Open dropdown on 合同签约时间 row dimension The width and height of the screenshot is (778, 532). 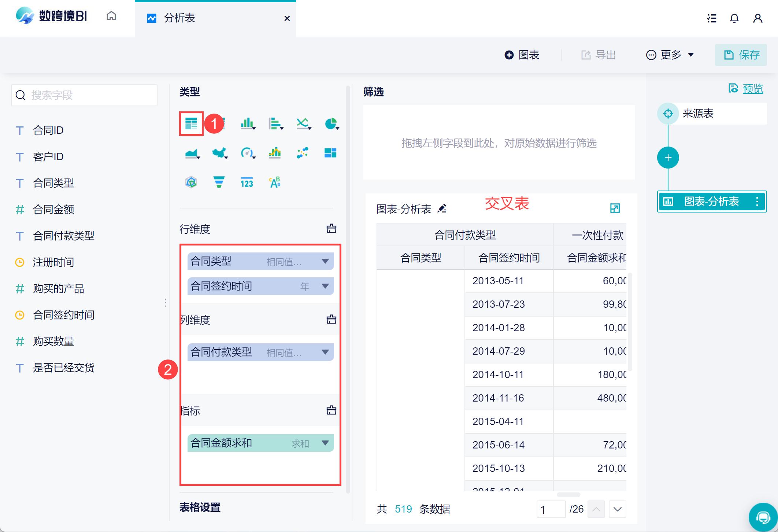point(325,286)
